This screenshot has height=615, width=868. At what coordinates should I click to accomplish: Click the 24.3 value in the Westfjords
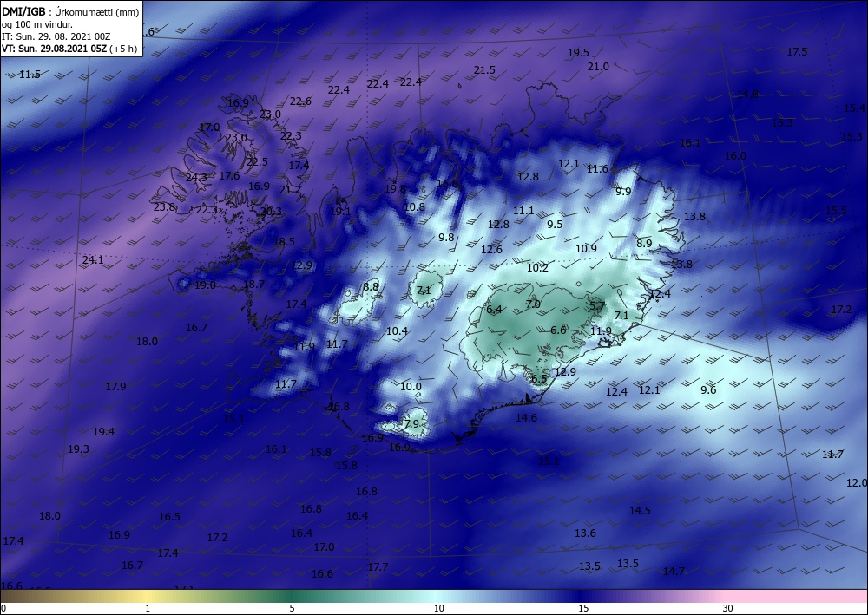pos(196,178)
